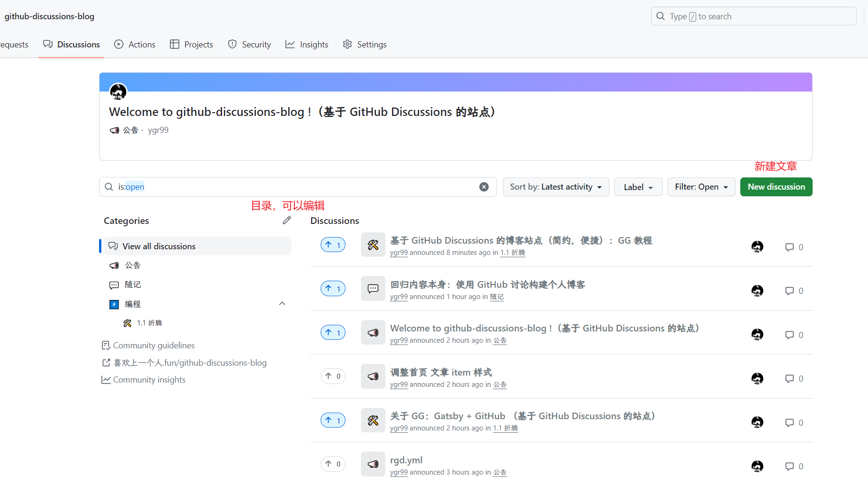
Task: Open the 调整首页 文章 item 样式 discussion
Action: (441, 372)
